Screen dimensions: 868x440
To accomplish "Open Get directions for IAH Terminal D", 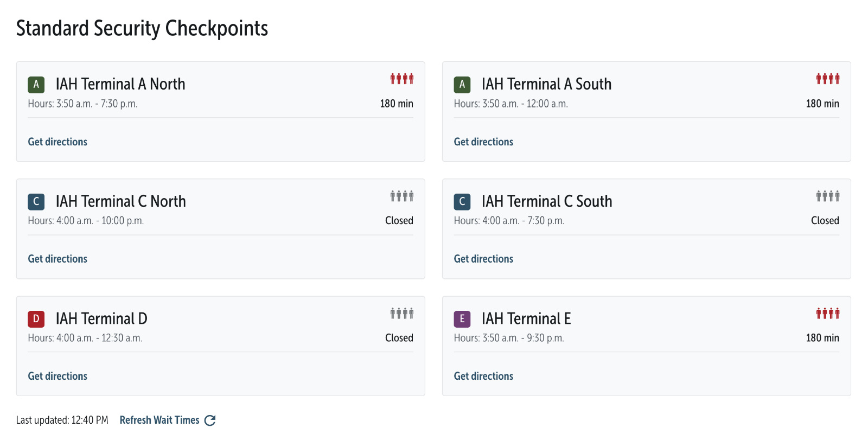I will pyautogui.click(x=58, y=376).
